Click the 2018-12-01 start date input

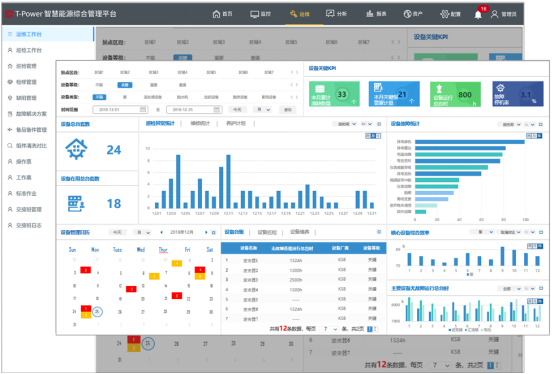coord(120,109)
